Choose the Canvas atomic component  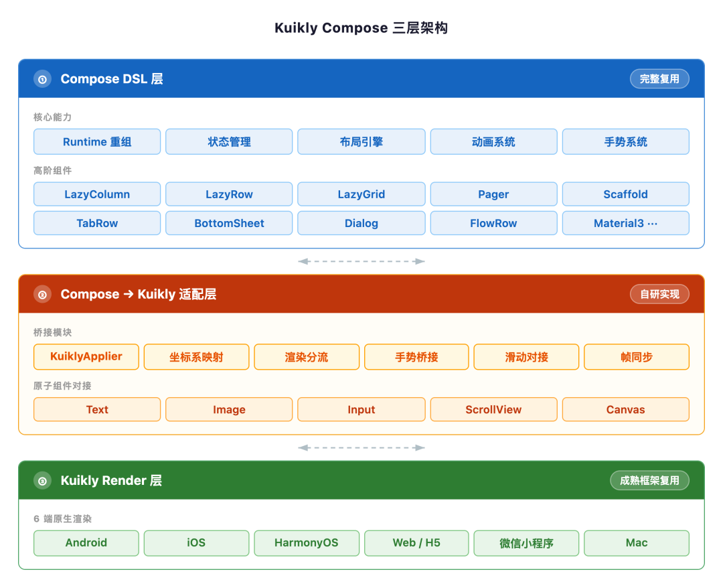pos(626,410)
